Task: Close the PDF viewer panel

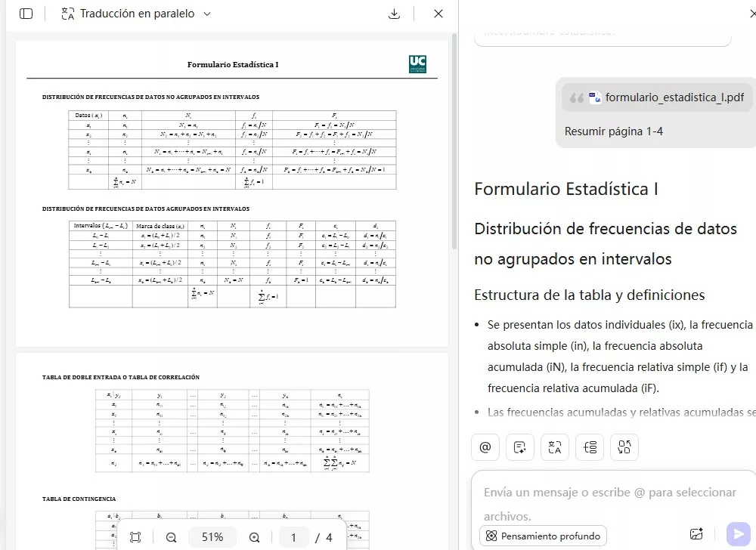Action: coord(438,14)
